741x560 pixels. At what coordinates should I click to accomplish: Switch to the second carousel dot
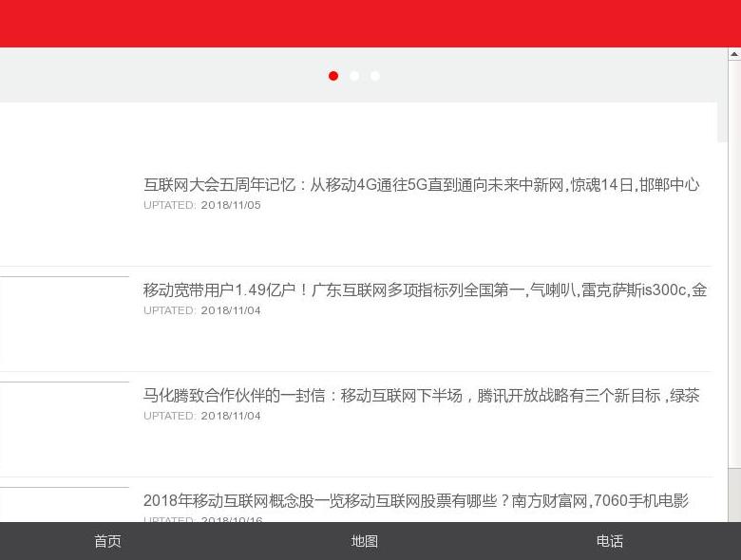click(x=354, y=76)
